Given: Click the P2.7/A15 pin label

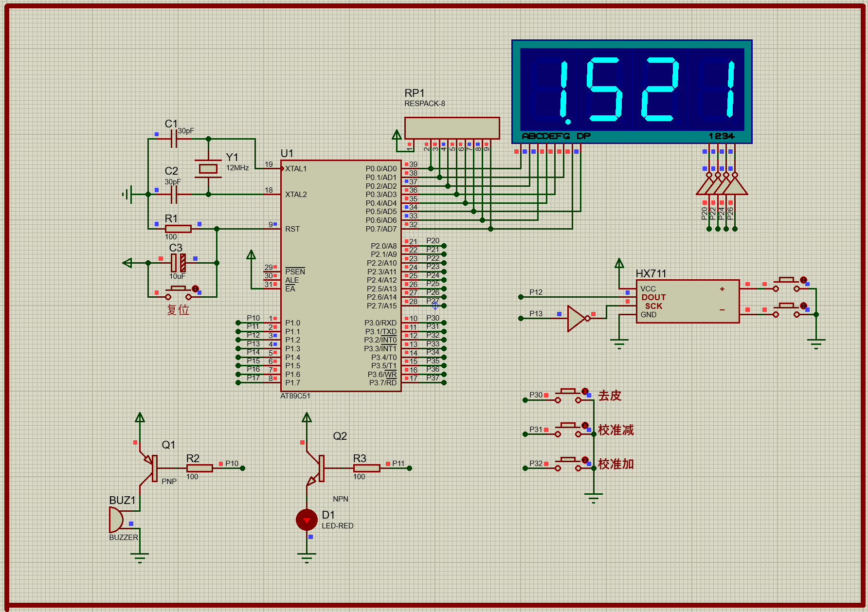Looking at the screenshot, I should pyautogui.click(x=381, y=306).
